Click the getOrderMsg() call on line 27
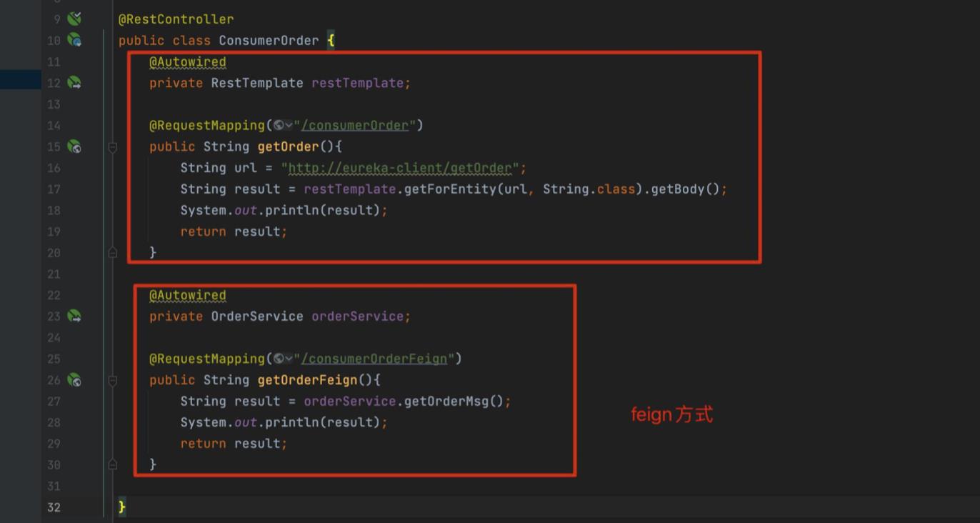The image size is (980, 523). click(x=454, y=401)
